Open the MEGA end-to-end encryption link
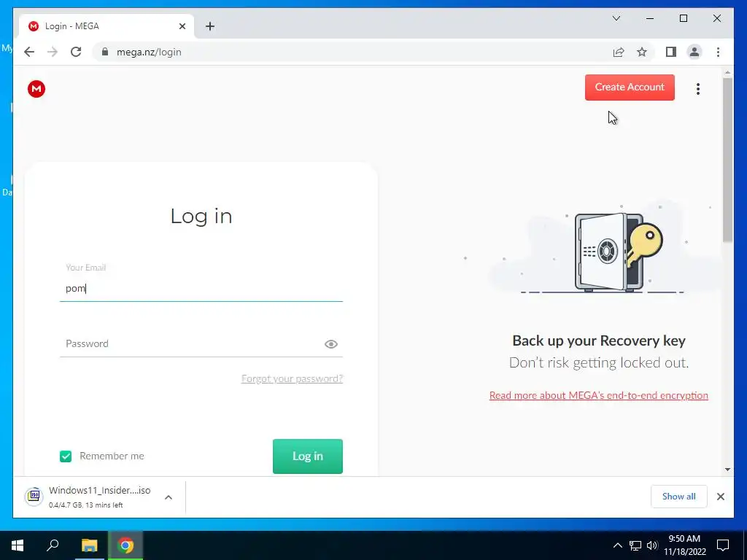This screenshot has height=560, width=747. coord(599,395)
